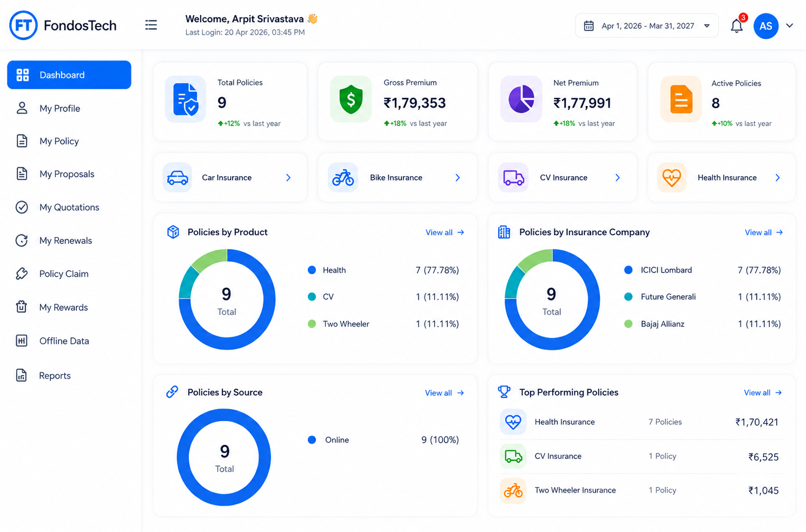
Task: Open the date range Apr 1, 2026 dropdown
Action: (646, 26)
